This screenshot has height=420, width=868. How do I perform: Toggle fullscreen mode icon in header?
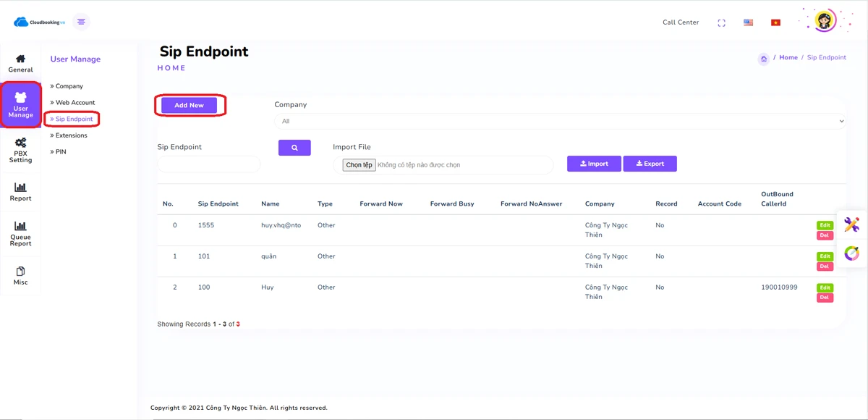tap(721, 22)
